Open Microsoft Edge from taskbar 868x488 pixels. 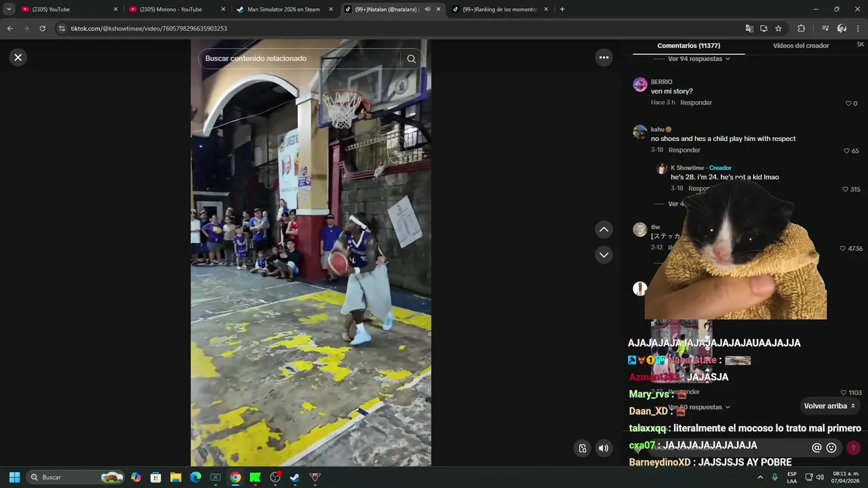[x=195, y=477]
